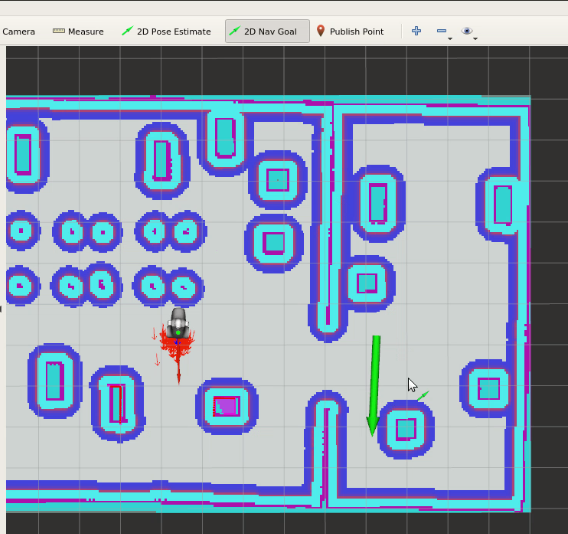This screenshot has width=568, height=534.
Task: Select the Camera tool in toolbar
Action: click(18, 32)
